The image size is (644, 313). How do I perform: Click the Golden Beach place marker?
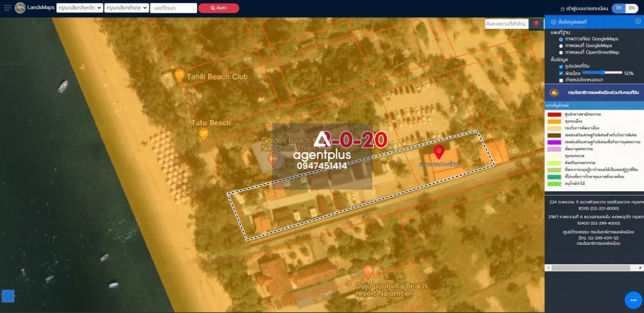274,159
